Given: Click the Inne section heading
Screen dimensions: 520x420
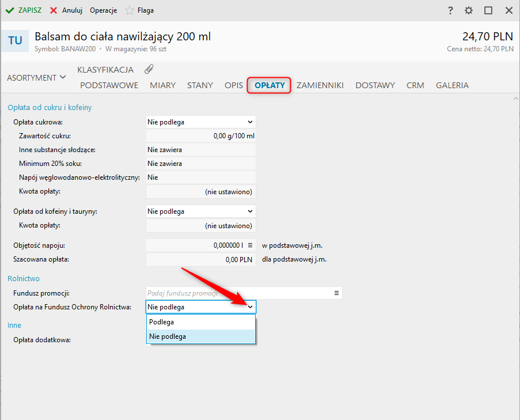Looking at the screenshot, I should click(x=14, y=325).
